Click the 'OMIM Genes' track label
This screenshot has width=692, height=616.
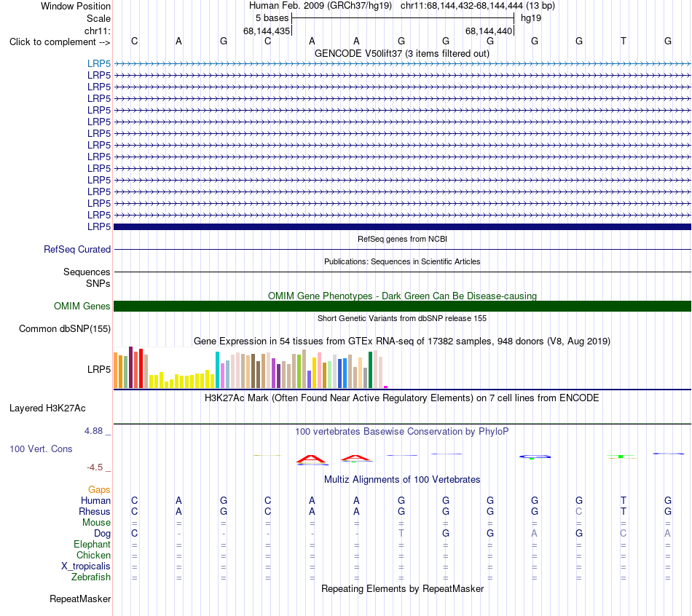pyautogui.click(x=82, y=306)
